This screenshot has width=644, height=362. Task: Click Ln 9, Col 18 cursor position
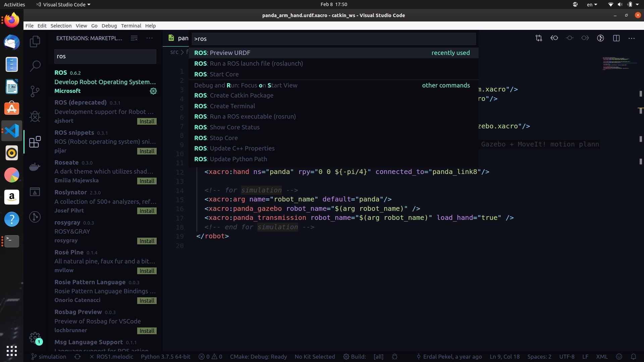pos(504,357)
